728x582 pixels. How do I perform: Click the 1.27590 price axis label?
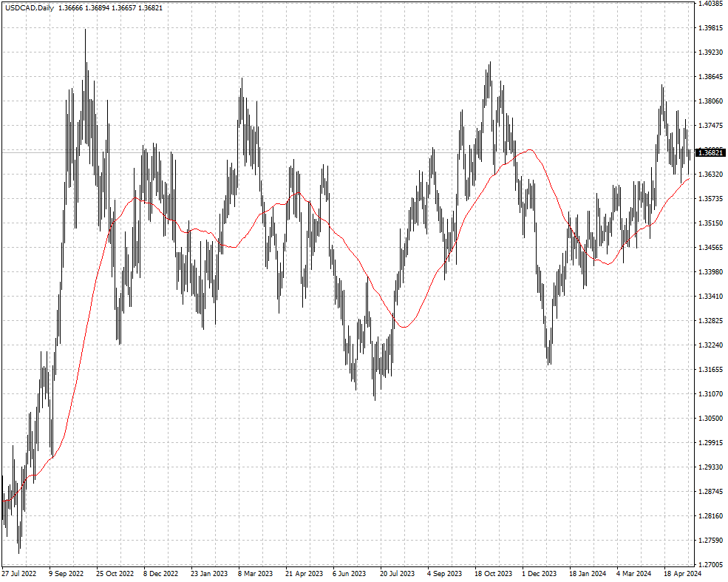click(710, 540)
